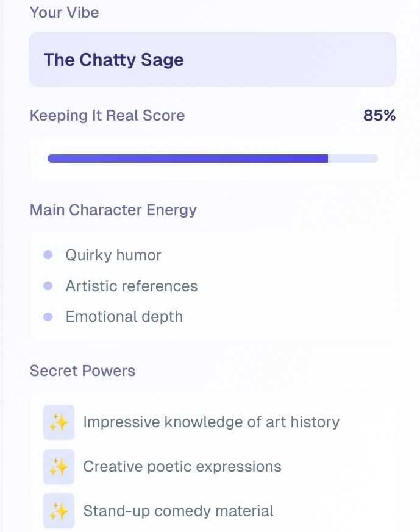Click the Secret Powers heading
Image resolution: width=420 pixels, height=532 pixels.
82,371
